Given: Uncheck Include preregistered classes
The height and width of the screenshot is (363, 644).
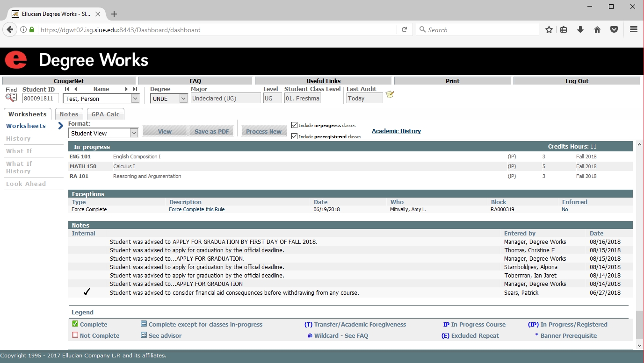Looking at the screenshot, I should (x=294, y=136).
